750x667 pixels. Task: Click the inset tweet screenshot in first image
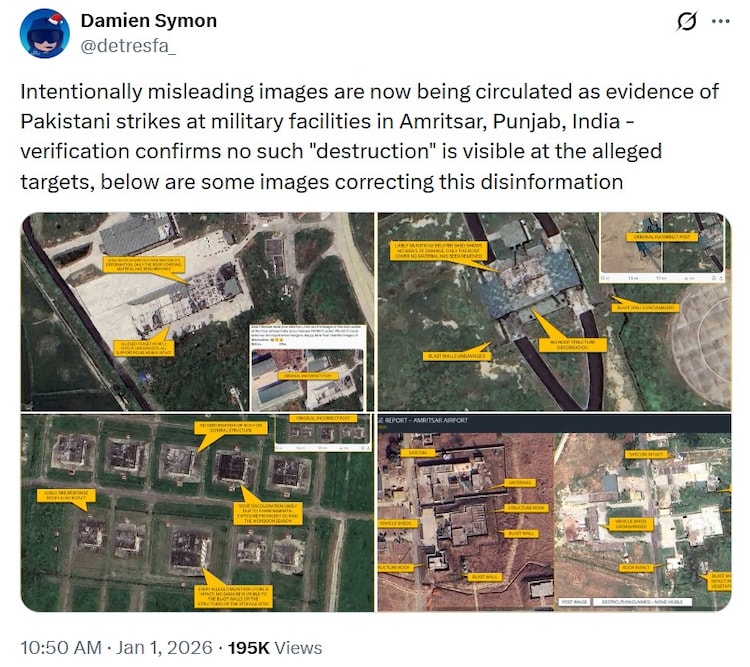309,367
